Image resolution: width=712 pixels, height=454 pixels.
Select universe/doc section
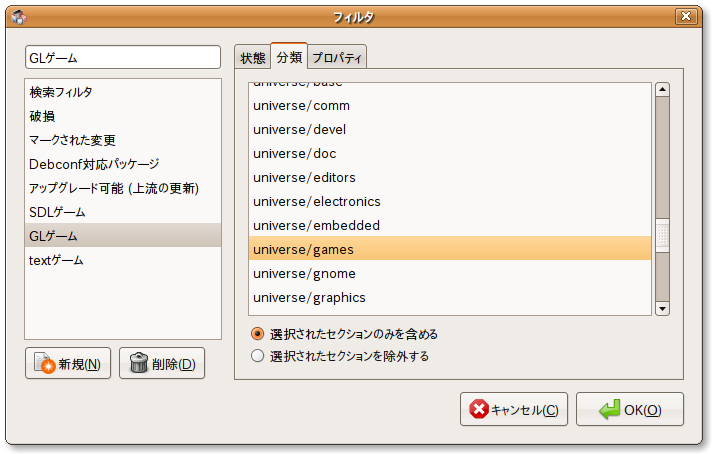tap(450, 153)
